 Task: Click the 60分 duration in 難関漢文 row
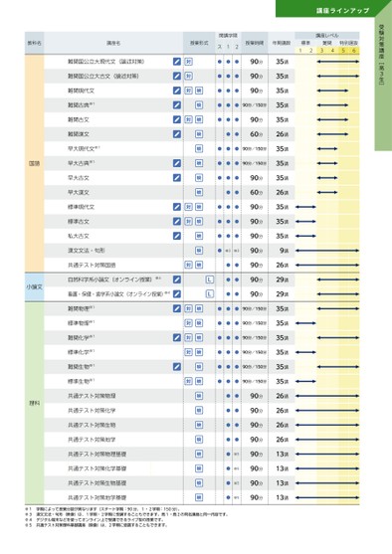[x=257, y=134]
